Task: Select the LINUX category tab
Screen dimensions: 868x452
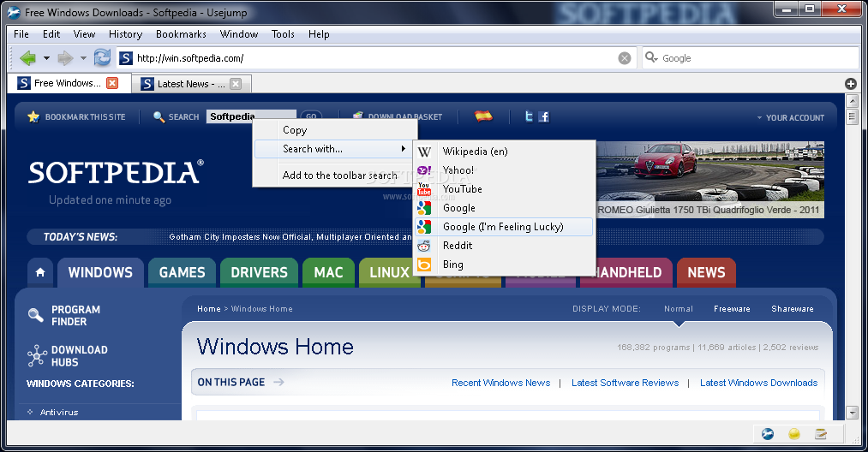Action: 389,272
